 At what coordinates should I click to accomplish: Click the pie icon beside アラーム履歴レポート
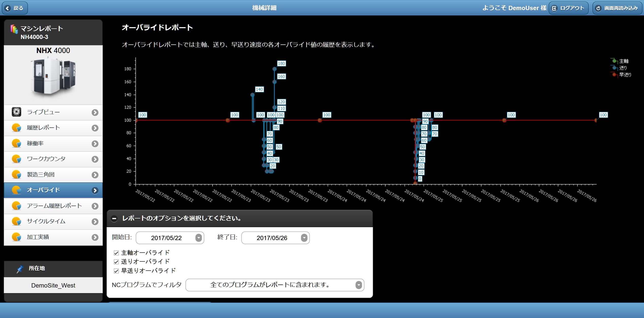[x=16, y=206]
